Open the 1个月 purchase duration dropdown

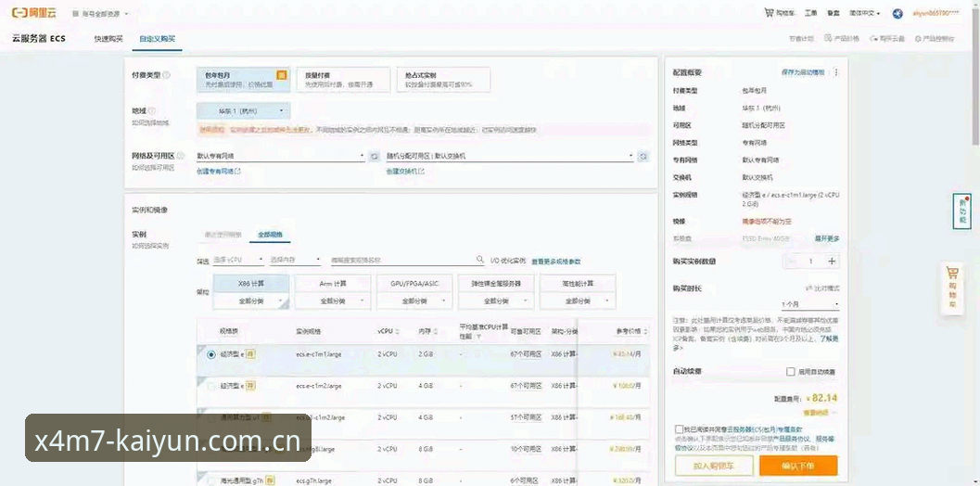pos(809,304)
